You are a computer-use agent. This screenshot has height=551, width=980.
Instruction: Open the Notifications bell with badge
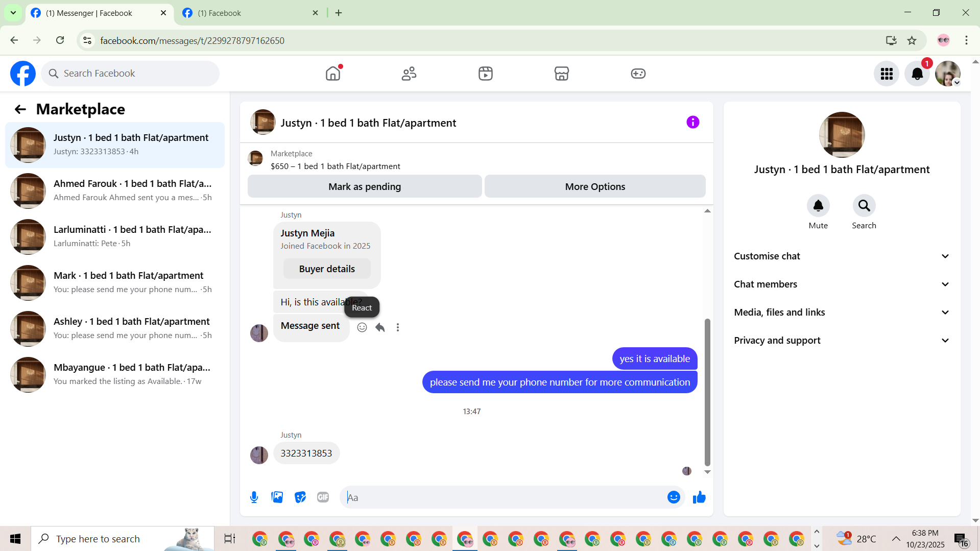pos(917,74)
